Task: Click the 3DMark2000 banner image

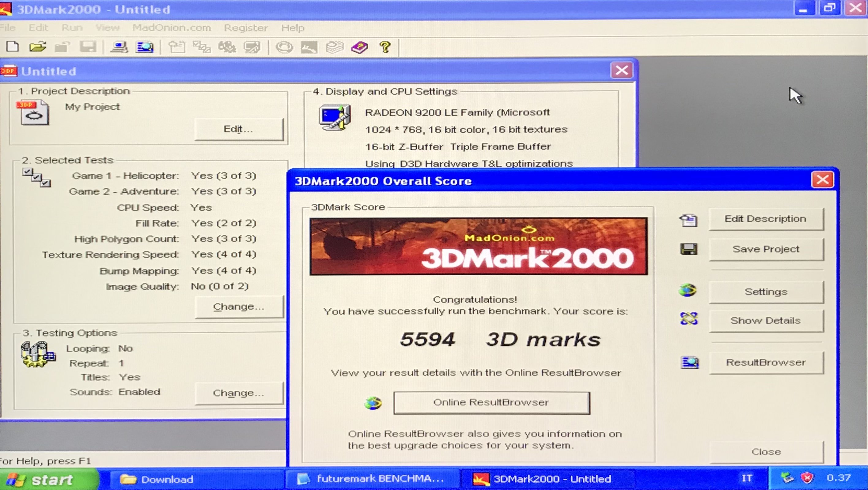Action: click(x=478, y=246)
